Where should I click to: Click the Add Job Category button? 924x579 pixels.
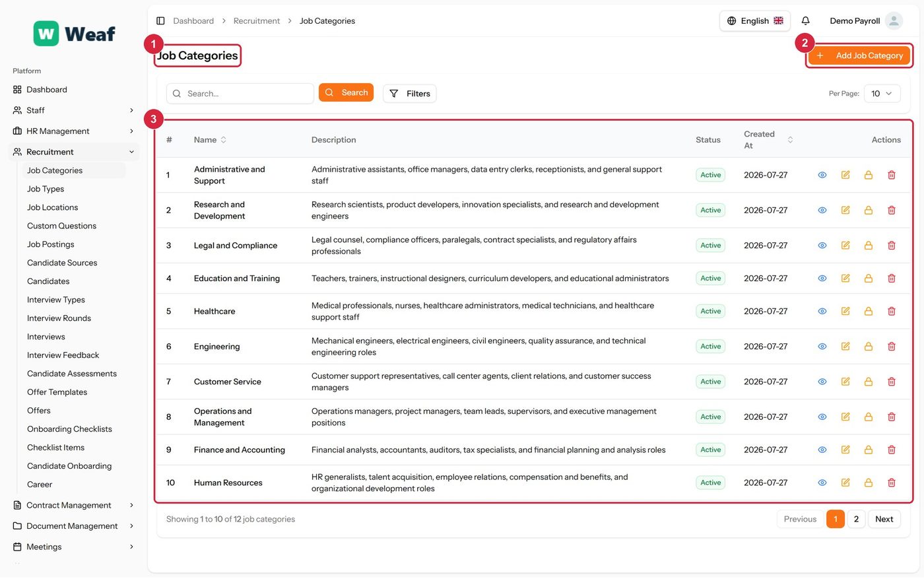[x=859, y=56]
